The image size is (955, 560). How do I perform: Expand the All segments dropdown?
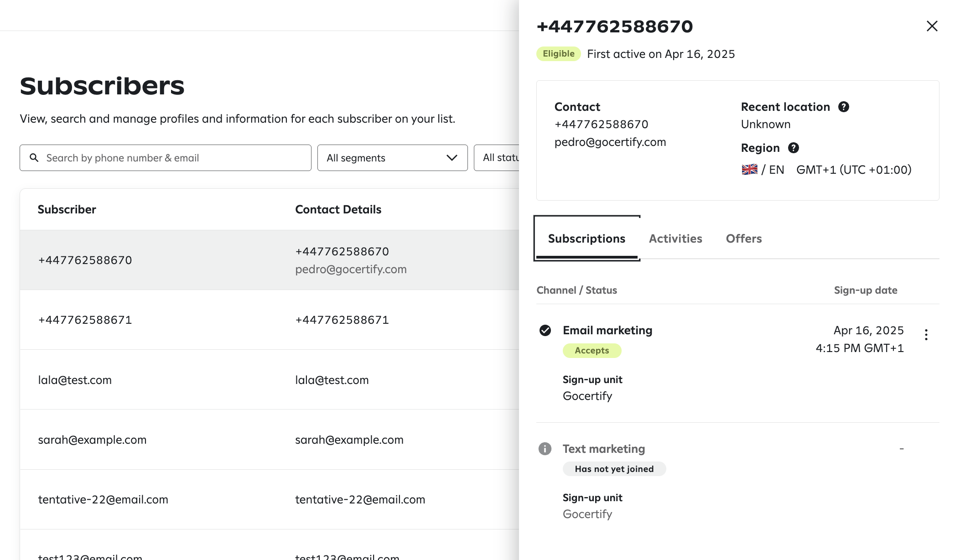tap(392, 158)
